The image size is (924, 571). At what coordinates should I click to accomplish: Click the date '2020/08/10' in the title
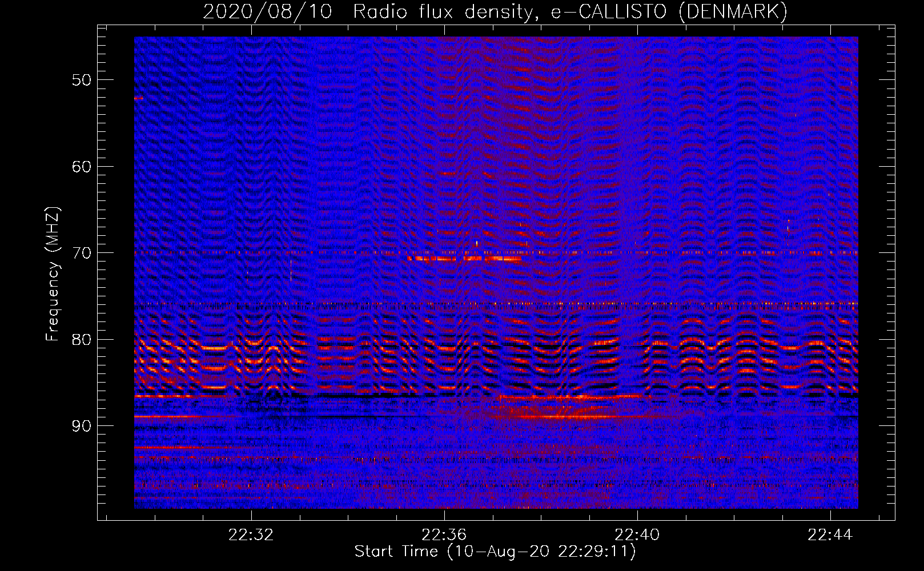(x=267, y=11)
